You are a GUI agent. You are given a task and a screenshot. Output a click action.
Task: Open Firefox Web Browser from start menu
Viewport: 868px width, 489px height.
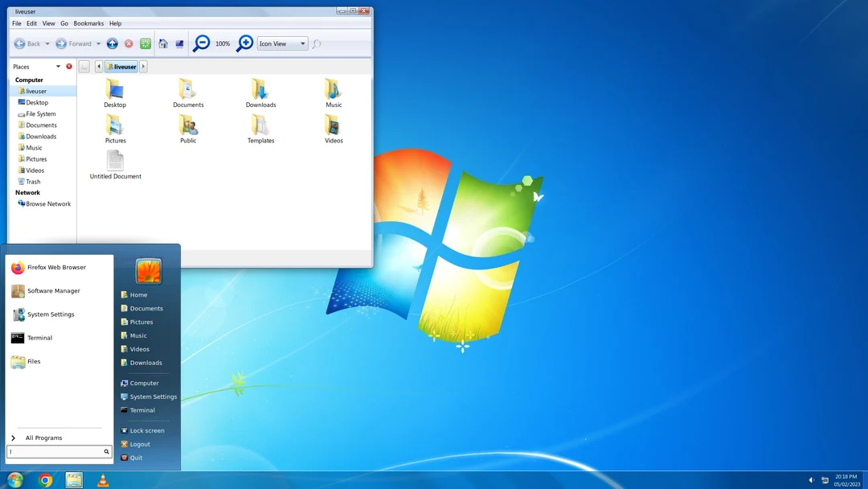click(x=56, y=267)
